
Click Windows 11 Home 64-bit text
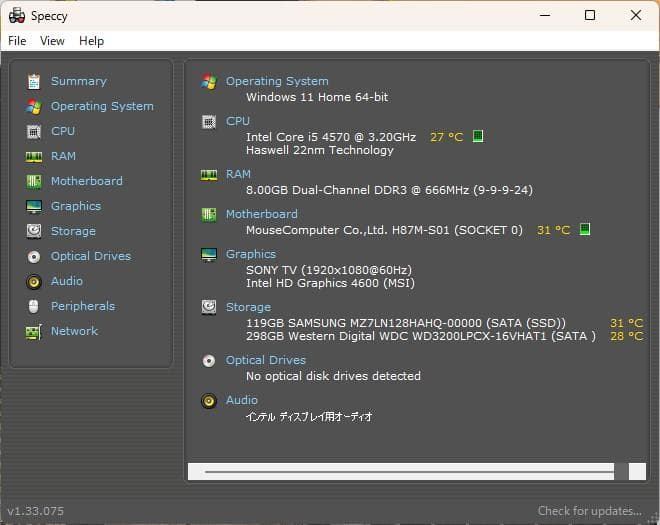pyautogui.click(x=317, y=97)
